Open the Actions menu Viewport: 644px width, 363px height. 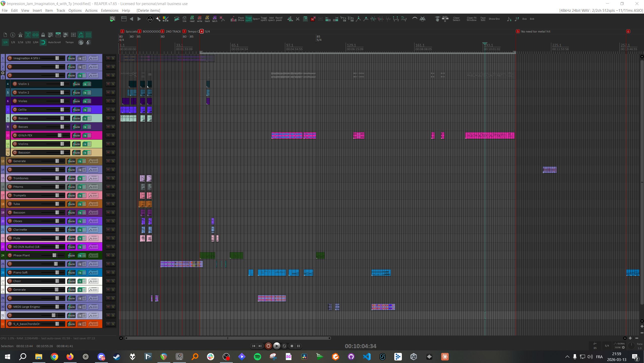click(91, 10)
